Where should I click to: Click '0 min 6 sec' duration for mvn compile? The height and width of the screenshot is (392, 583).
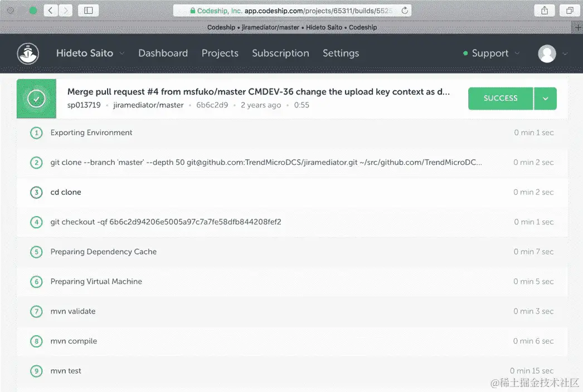click(x=533, y=341)
